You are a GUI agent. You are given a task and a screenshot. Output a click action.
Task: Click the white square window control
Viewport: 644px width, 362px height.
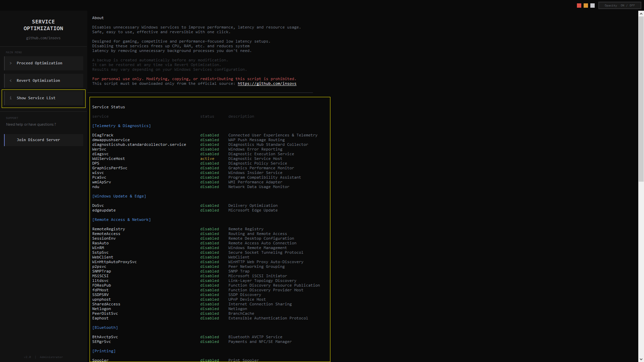592,6
